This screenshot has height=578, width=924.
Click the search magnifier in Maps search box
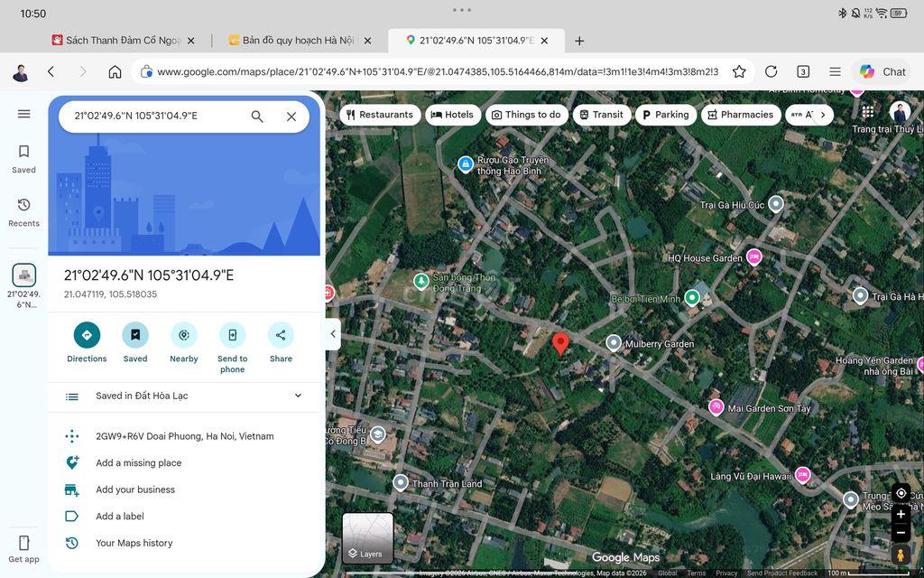pyautogui.click(x=257, y=117)
